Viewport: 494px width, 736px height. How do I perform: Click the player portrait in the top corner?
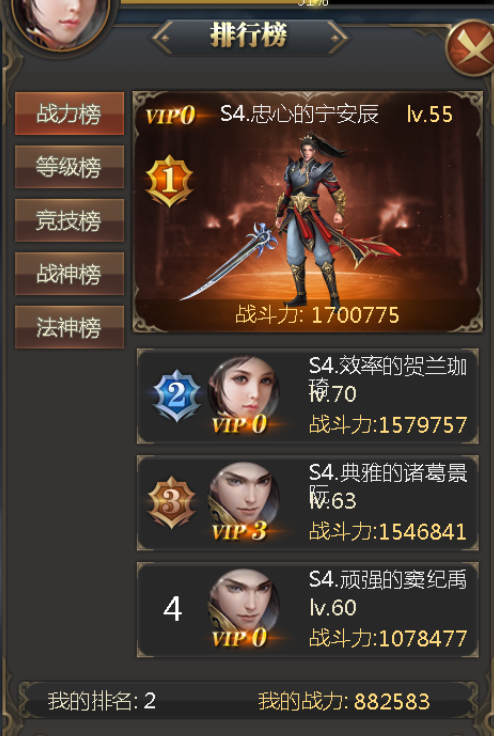click(60, 21)
